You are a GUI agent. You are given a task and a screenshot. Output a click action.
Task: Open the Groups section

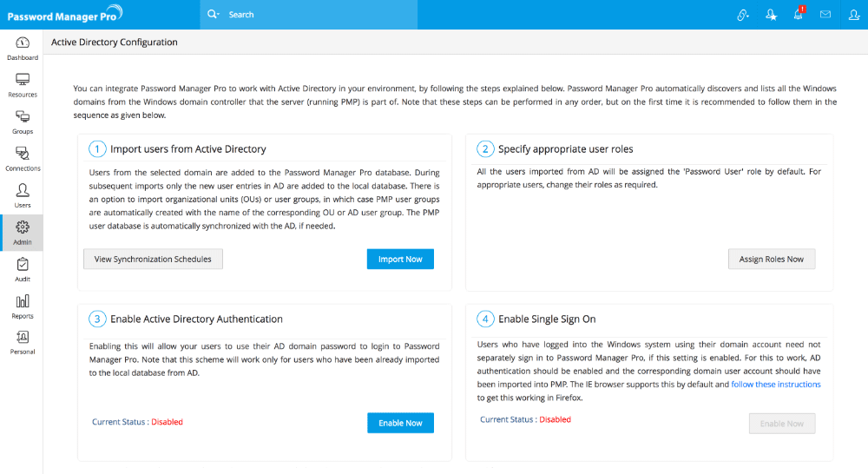pyautogui.click(x=22, y=122)
